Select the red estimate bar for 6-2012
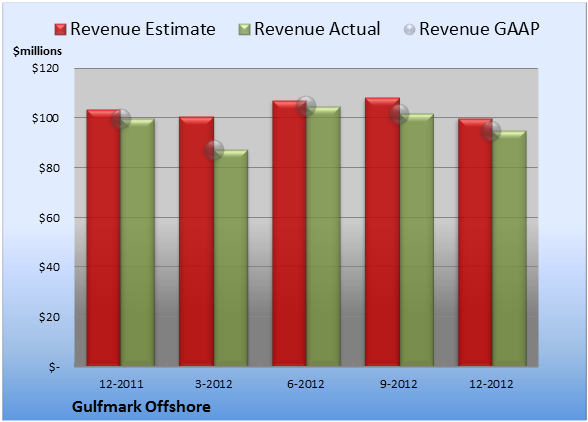This screenshot has height=422, width=588. pyautogui.click(x=290, y=233)
